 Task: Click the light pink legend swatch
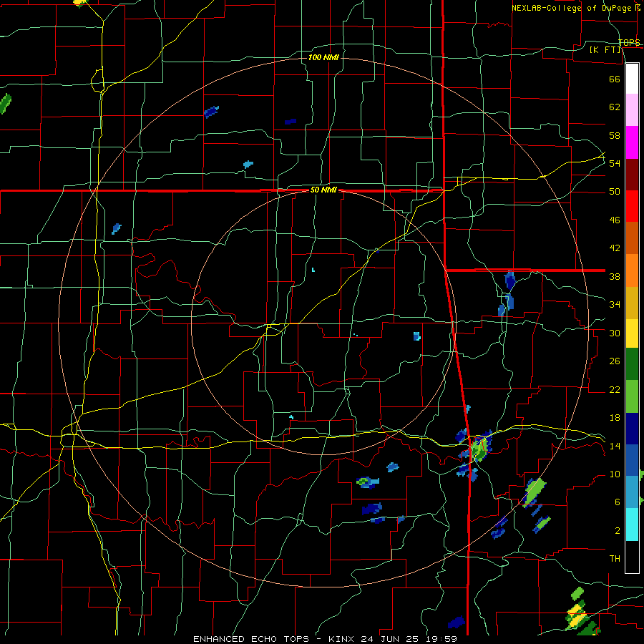click(x=632, y=110)
